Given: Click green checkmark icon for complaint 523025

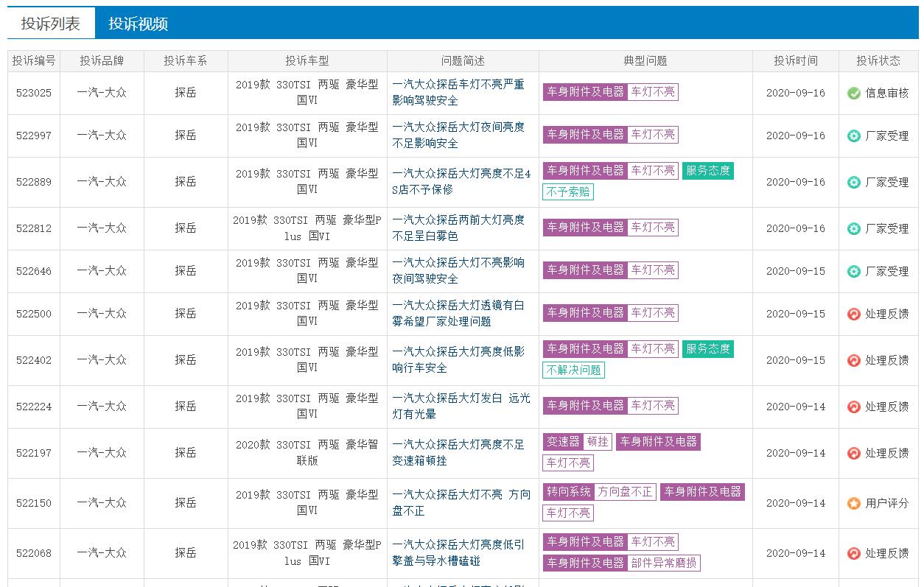Looking at the screenshot, I should pos(854,94).
